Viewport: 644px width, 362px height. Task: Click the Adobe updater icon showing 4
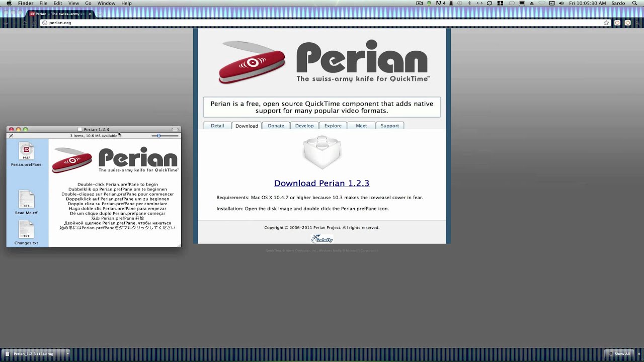(x=441, y=3)
